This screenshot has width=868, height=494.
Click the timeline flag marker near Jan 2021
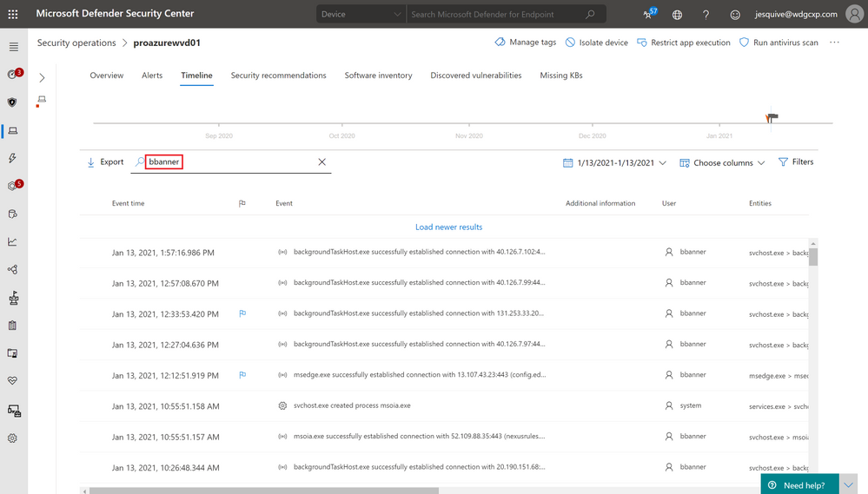coord(772,117)
